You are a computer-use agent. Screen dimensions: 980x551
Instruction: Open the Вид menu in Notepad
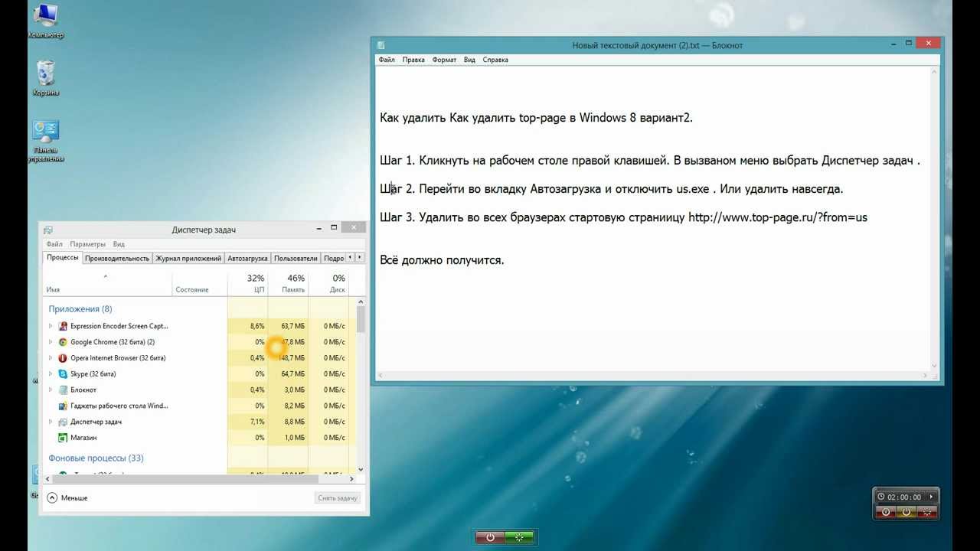click(469, 60)
